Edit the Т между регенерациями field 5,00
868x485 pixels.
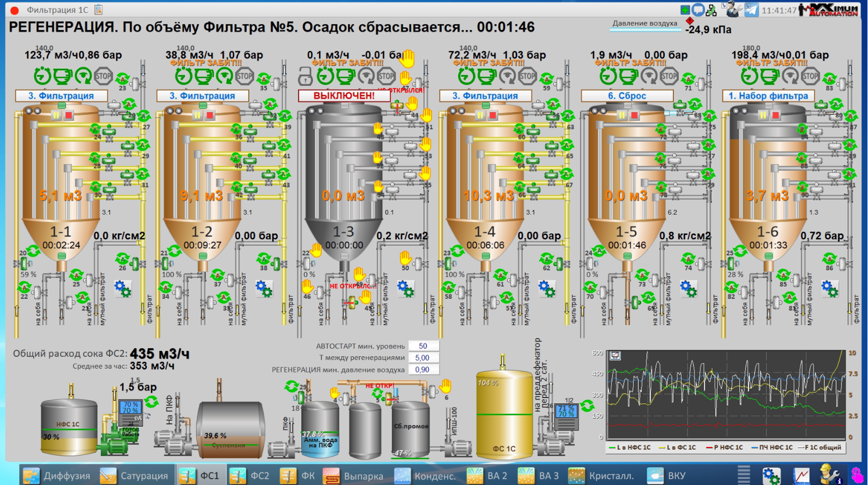pyautogui.click(x=423, y=358)
